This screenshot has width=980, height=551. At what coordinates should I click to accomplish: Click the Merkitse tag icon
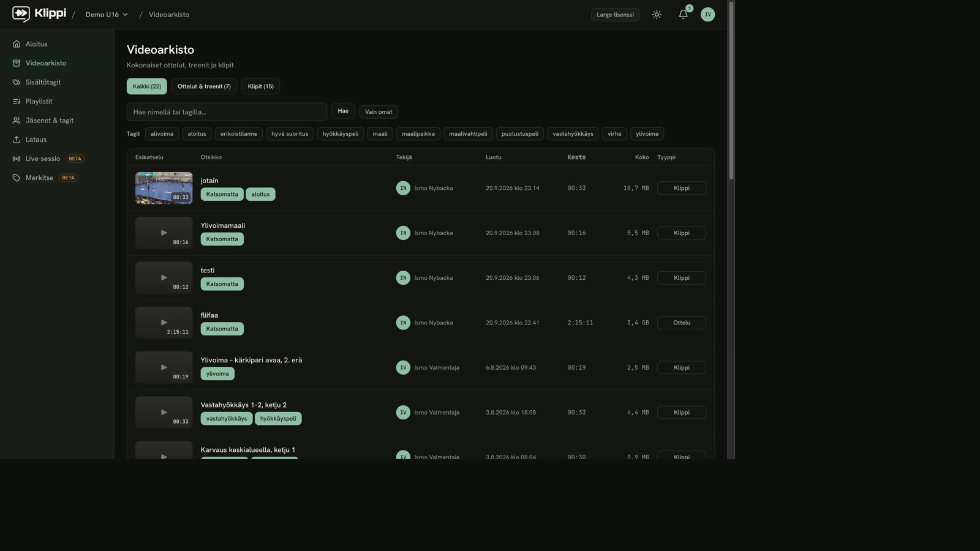[x=17, y=178]
